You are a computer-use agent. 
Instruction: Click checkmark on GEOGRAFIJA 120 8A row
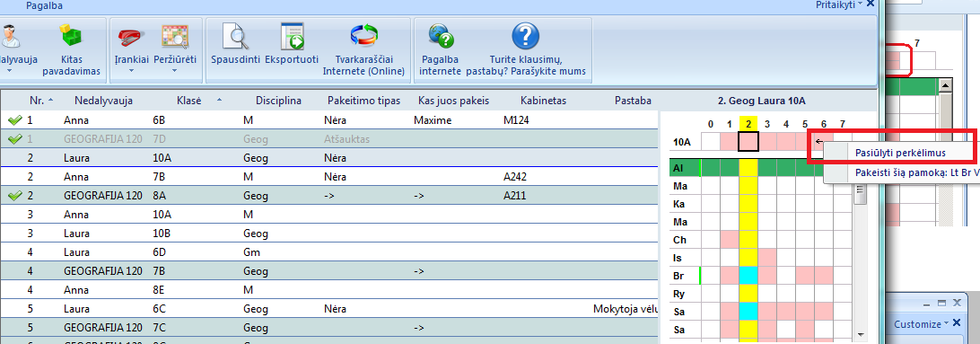(14, 196)
